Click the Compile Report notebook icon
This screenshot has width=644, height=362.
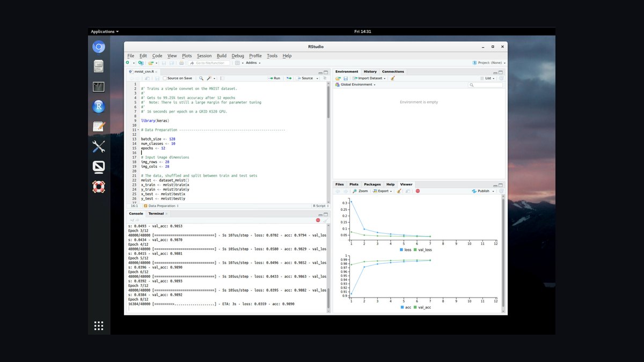222,78
